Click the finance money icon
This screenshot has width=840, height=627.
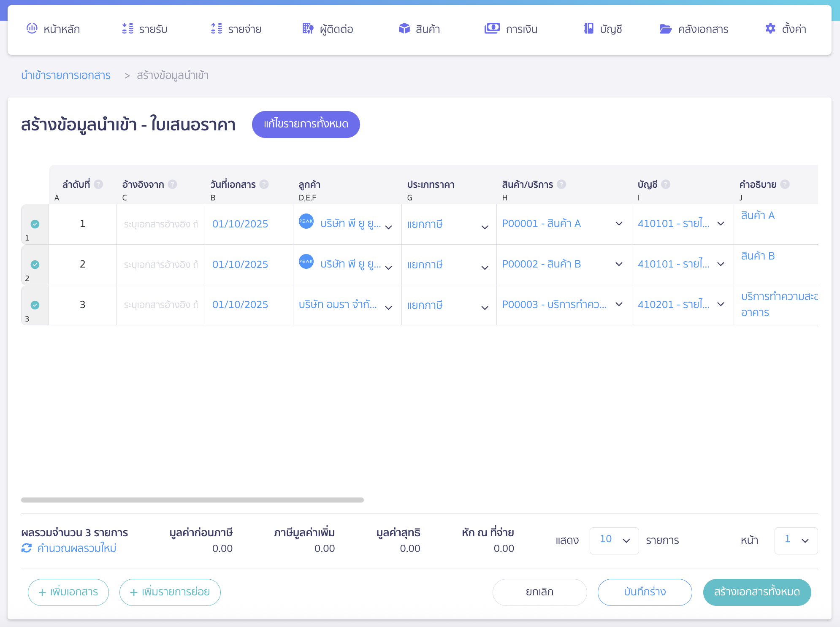[492, 28]
